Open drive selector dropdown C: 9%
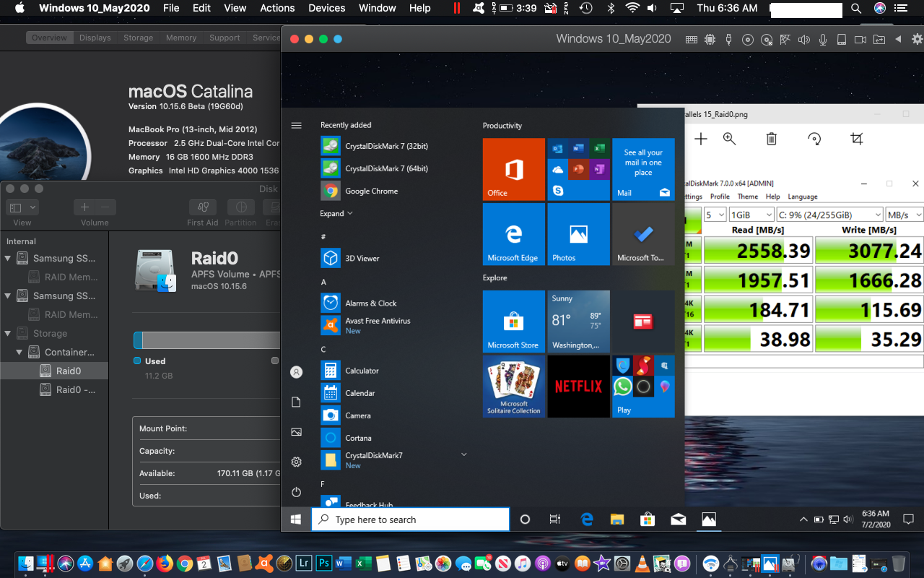The height and width of the screenshot is (578, 924). pos(829,215)
